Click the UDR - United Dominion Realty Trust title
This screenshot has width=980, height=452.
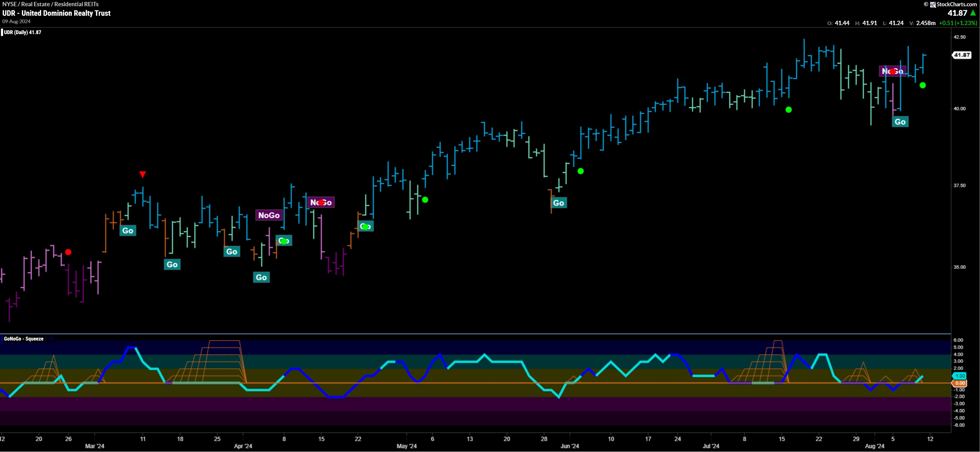point(56,13)
